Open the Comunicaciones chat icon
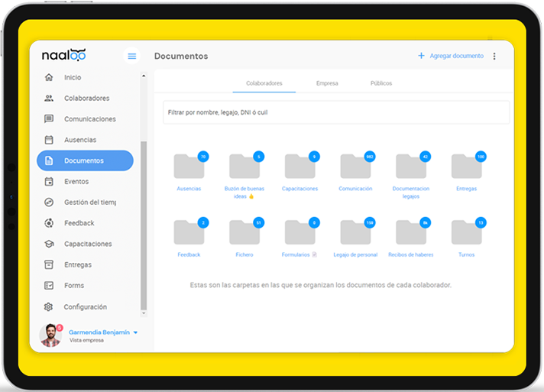 click(x=49, y=119)
